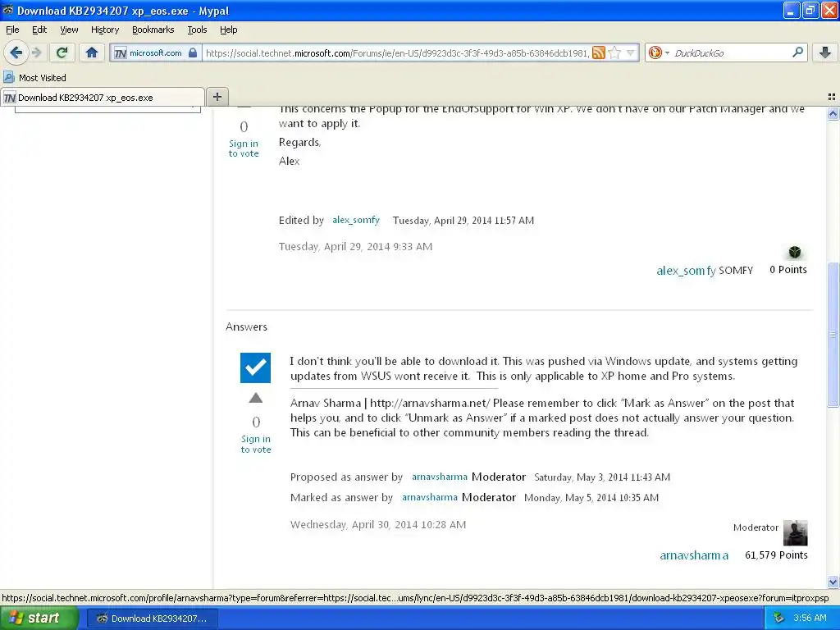
Task: Click the Windows start button
Action: point(39,619)
